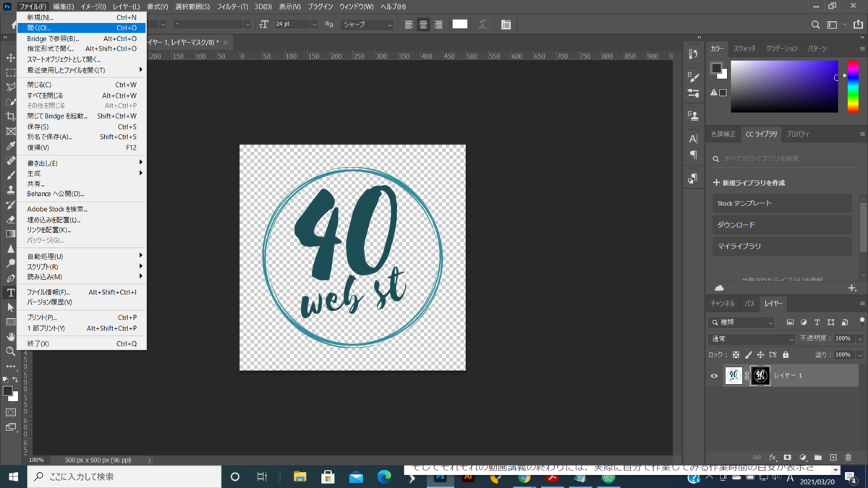Screen dimensions: 868x488
Task: Select the Eyedropper tool
Action: (x=10, y=146)
